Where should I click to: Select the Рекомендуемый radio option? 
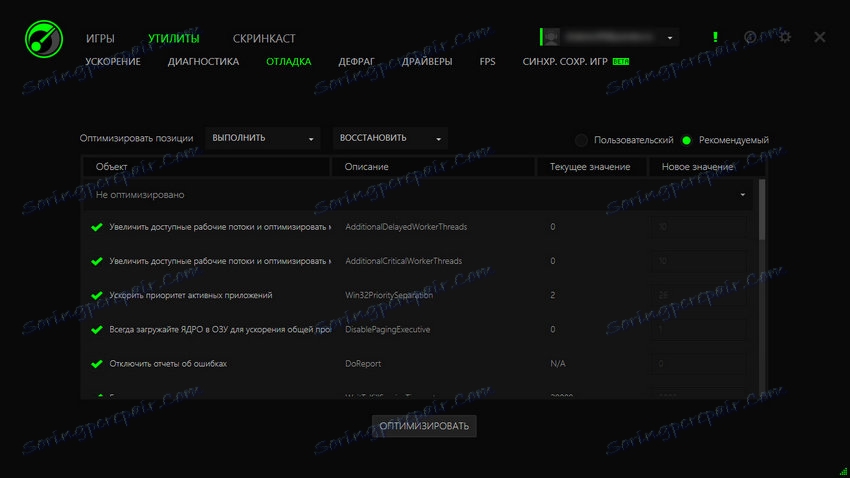coord(686,140)
